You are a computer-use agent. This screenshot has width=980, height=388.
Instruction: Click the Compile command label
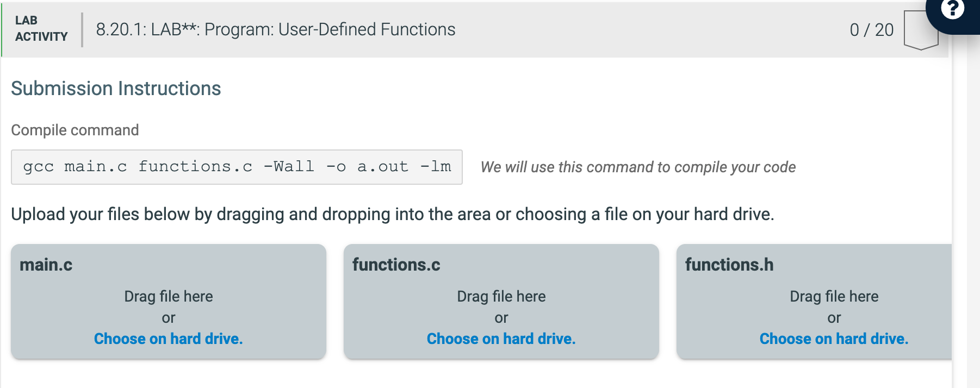(x=75, y=130)
